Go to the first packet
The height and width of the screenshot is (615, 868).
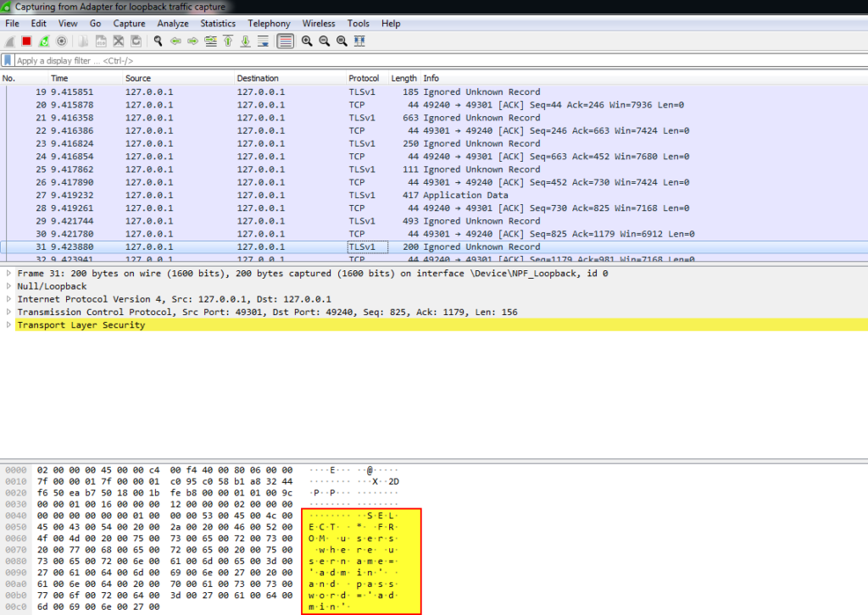click(228, 41)
